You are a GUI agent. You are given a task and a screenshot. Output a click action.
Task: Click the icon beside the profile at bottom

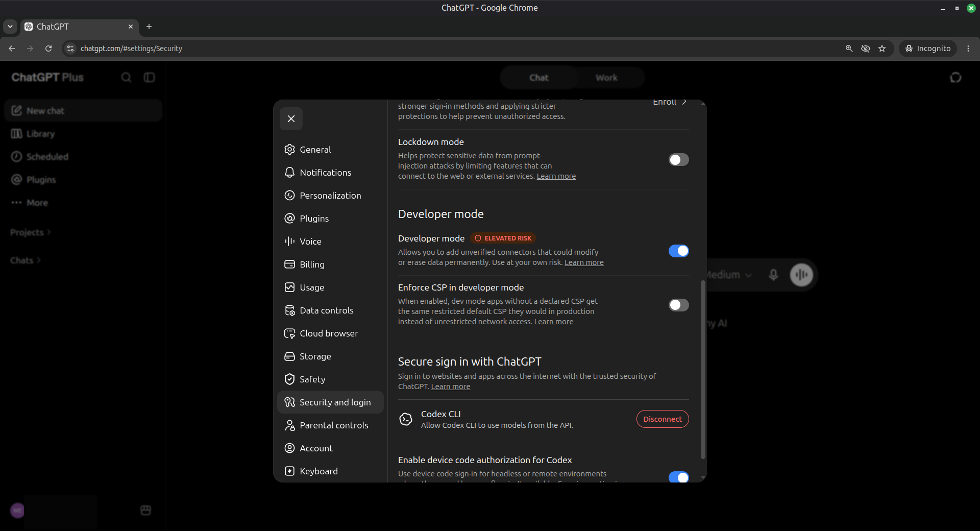pyautogui.click(x=145, y=511)
